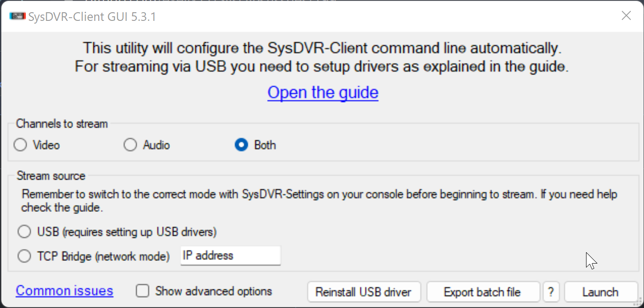This screenshot has width=644, height=308.
Task: Select the Audio channel option
Action: 130,145
